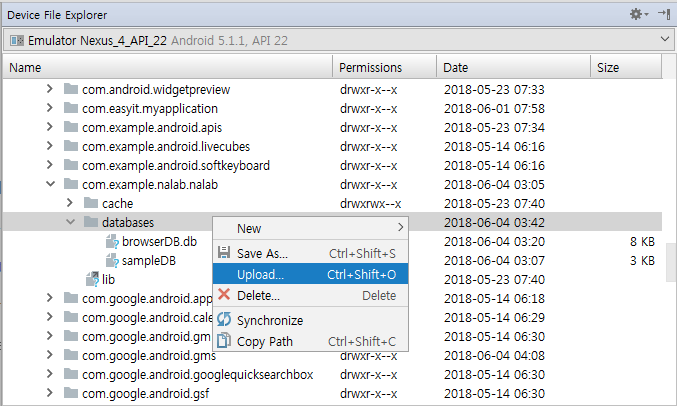Screen dimensions: 677x406
Task: Click the lib symlink icon
Action: (x=92, y=279)
